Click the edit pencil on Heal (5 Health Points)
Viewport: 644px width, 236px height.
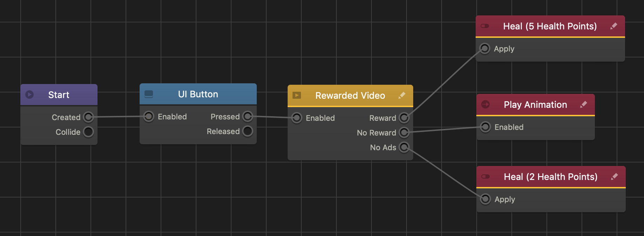(x=613, y=26)
